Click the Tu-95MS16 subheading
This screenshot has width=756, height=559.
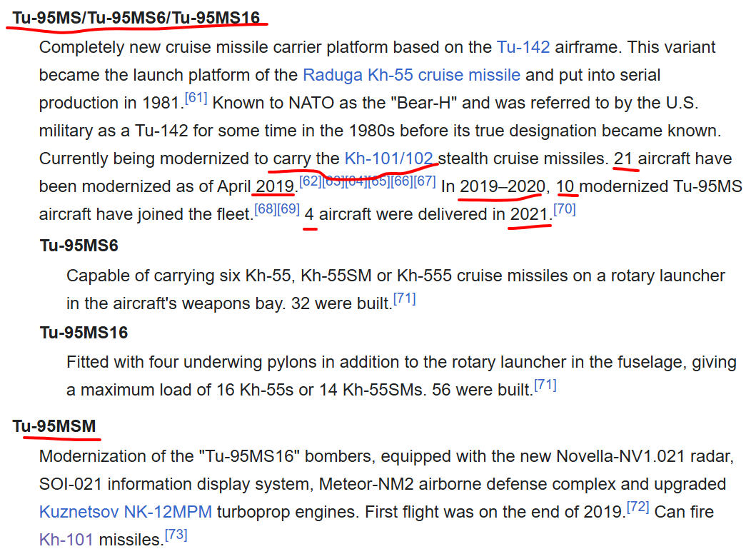84,332
